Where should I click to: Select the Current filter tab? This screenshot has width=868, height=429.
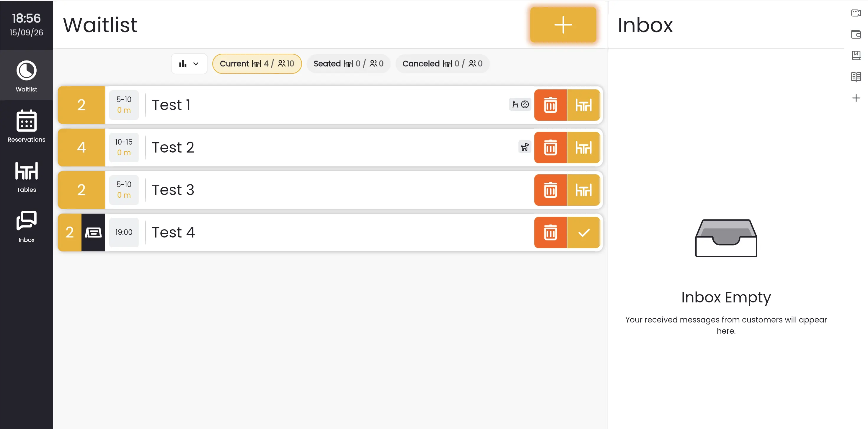pyautogui.click(x=257, y=64)
